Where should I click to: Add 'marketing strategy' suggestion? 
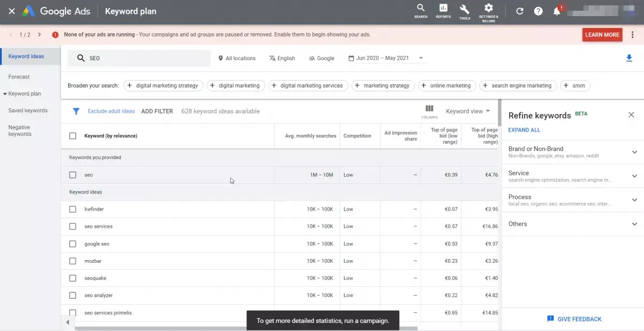coord(383,85)
